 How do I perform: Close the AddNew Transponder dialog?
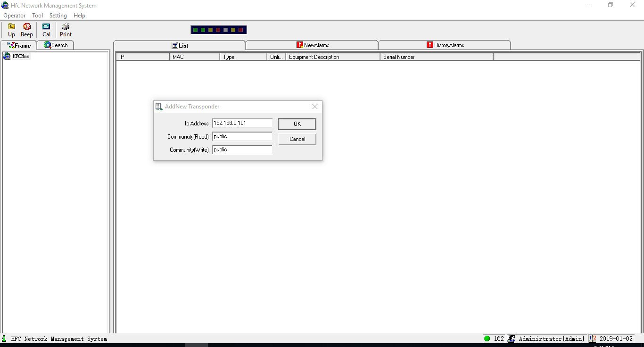[x=315, y=107]
